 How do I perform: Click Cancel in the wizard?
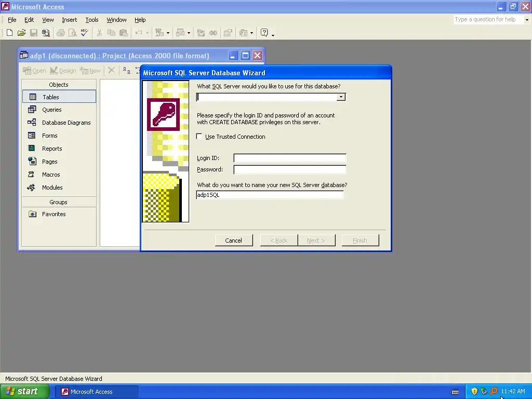coord(233,240)
